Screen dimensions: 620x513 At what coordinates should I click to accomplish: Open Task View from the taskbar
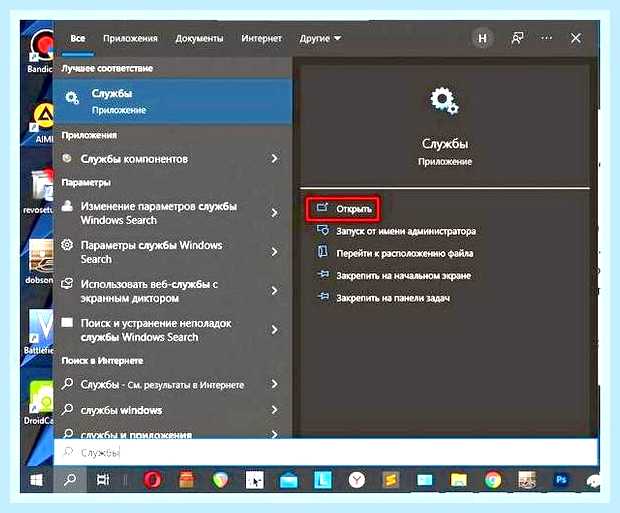tap(103, 480)
